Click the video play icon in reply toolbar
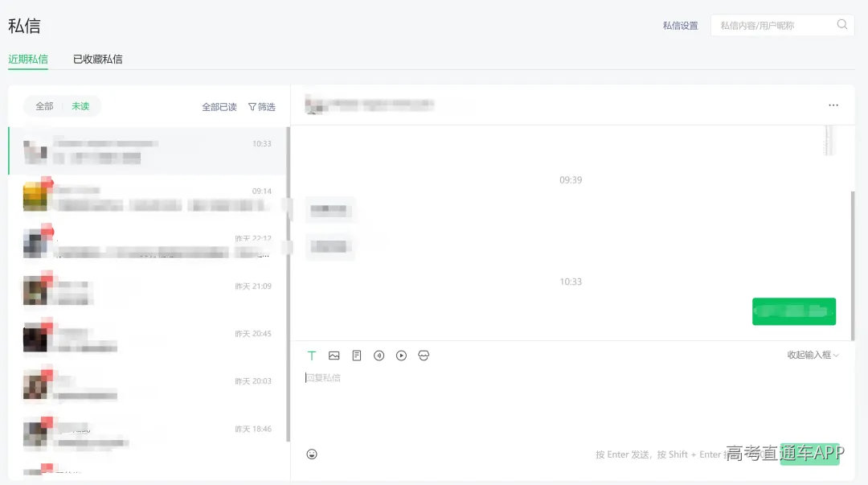 point(401,356)
